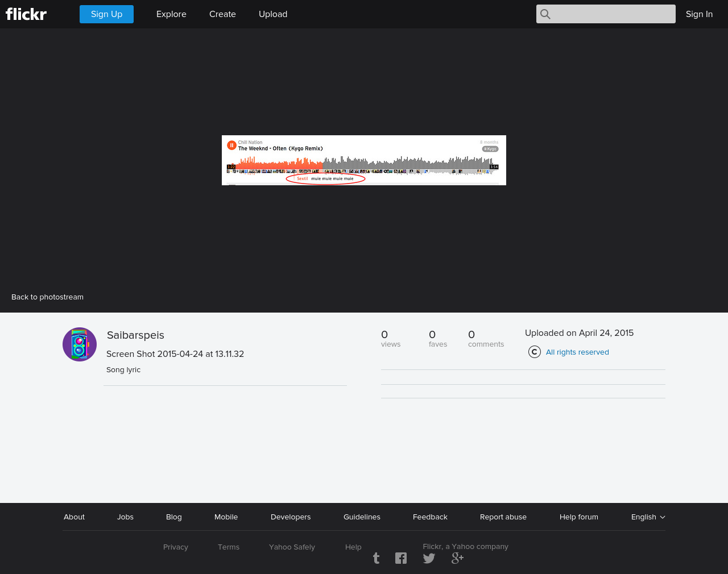Open the Terms footer link
The height and width of the screenshot is (574, 728).
click(x=229, y=547)
